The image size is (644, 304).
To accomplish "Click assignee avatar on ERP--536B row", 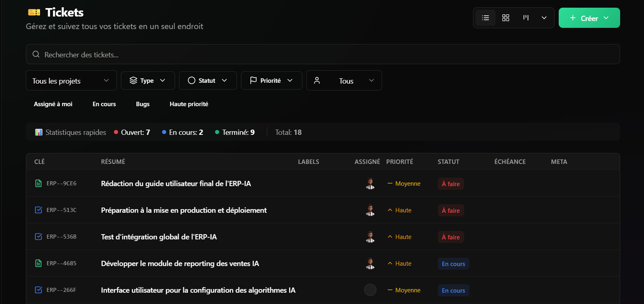I will coord(370,237).
